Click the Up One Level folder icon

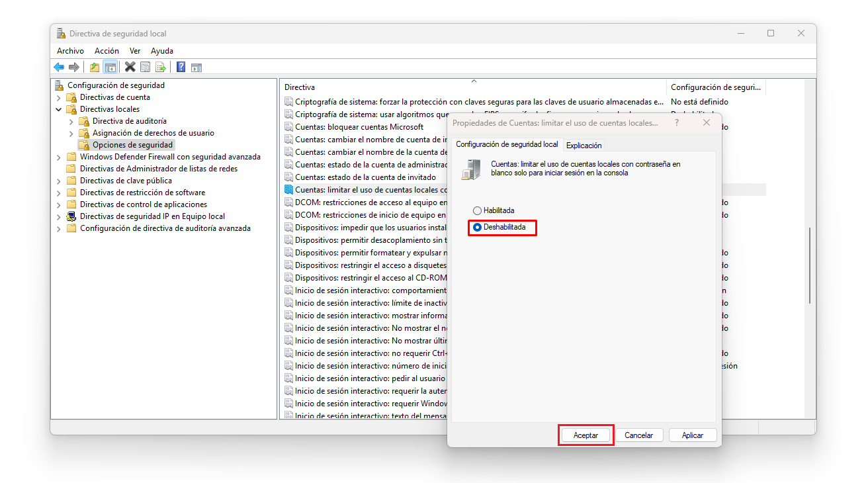[x=95, y=67]
